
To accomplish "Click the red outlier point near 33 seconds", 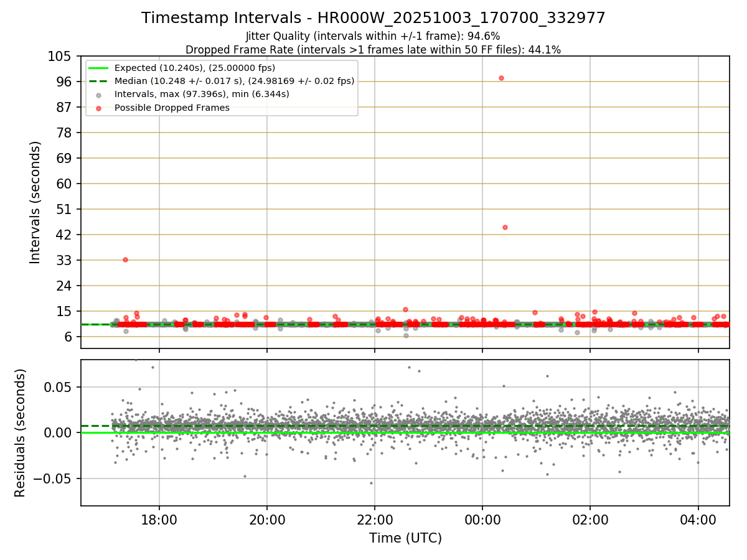I will [x=125, y=259].
